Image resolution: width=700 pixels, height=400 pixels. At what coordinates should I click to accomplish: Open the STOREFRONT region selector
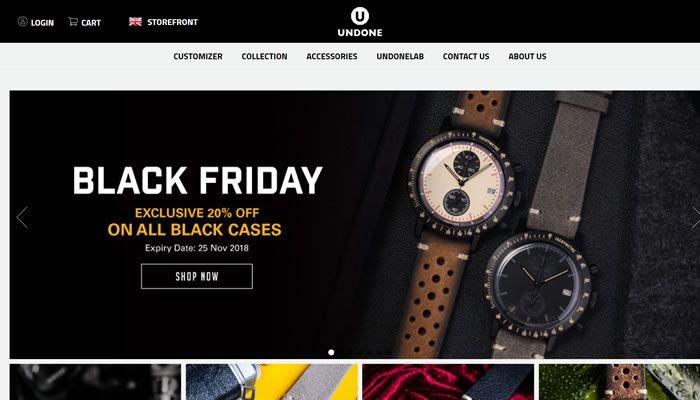(x=172, y=22)
